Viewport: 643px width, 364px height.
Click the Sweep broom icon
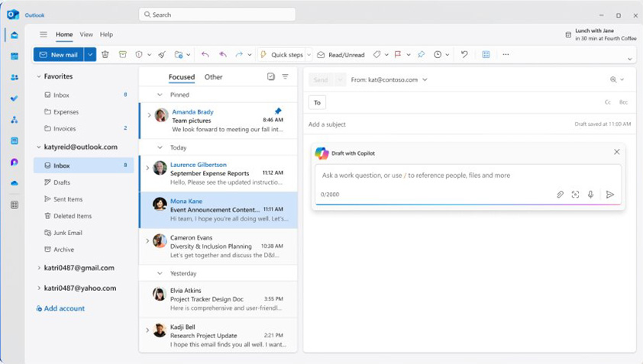click(x=162, y=54)
